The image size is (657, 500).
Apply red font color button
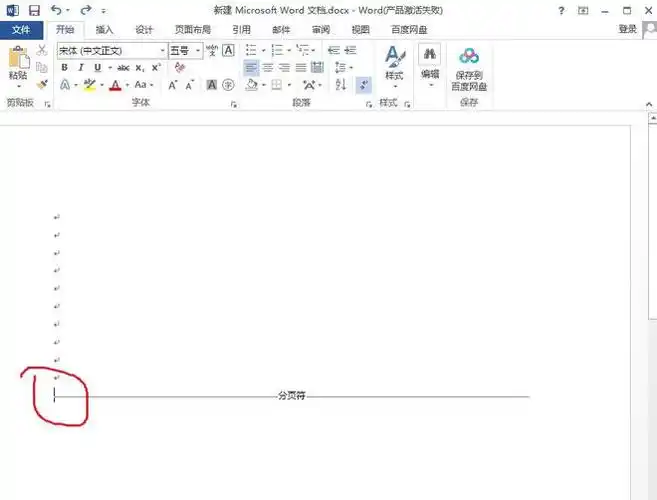pyautogui.click(x=115, y=85)
